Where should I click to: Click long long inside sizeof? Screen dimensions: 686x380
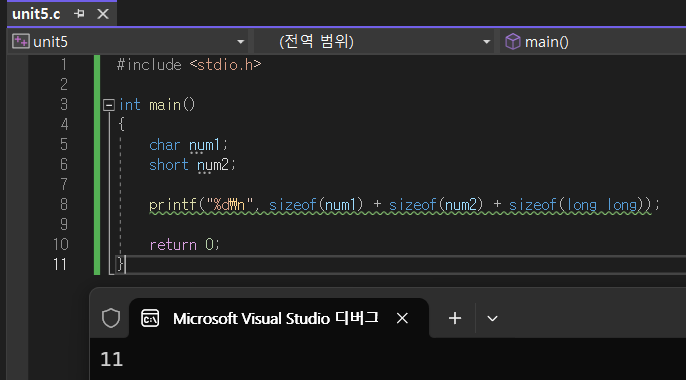point(601,205)
